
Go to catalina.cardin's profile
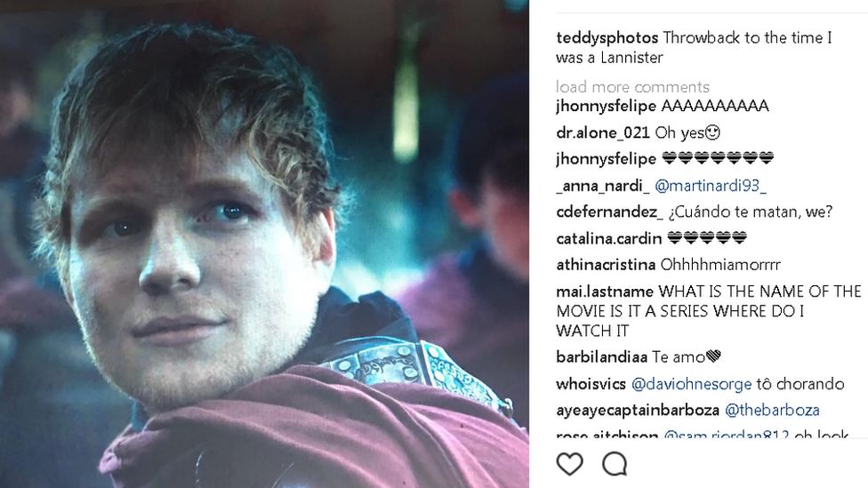pyautogui.click(x=608, y=238)
